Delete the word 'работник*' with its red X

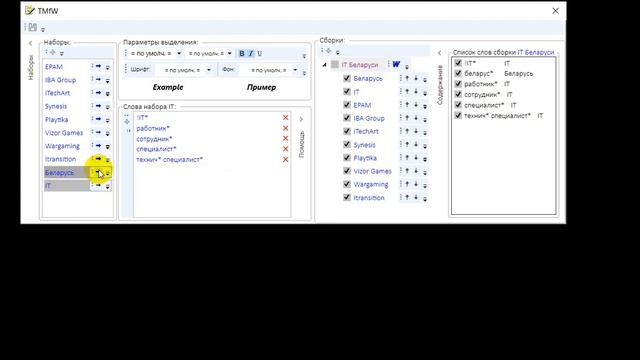tap(285, 128)
